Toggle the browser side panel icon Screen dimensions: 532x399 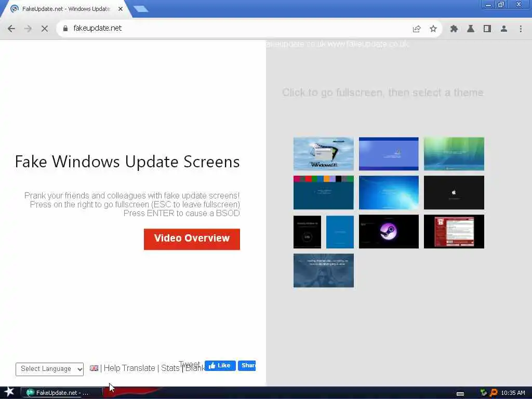pos(487,29)
